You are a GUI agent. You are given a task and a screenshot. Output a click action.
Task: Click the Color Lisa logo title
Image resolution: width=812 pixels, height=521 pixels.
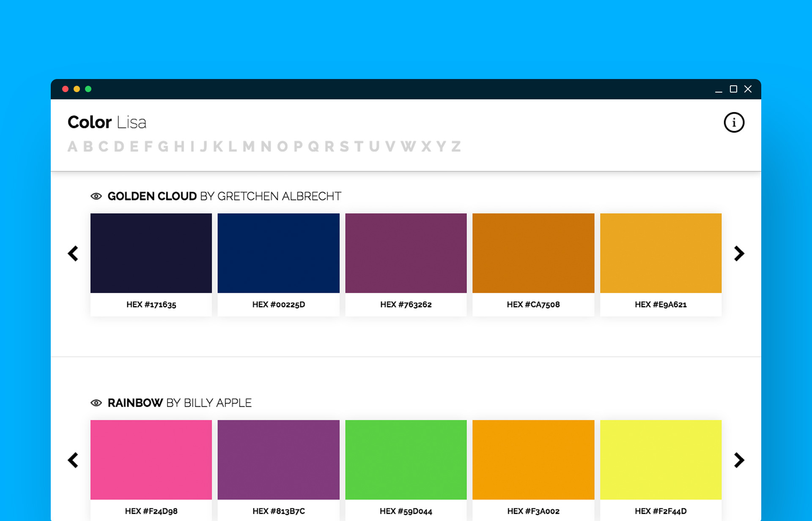coord(107,123)
